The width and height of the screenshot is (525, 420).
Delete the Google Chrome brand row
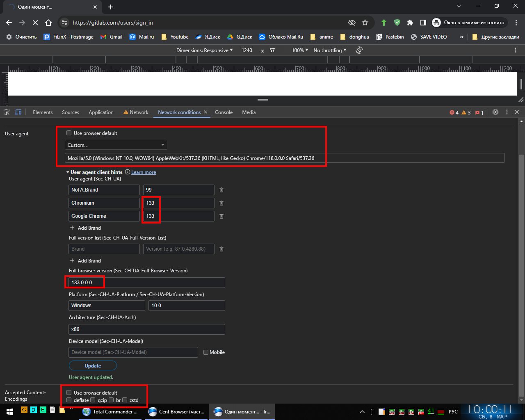[x=221, y=216]
